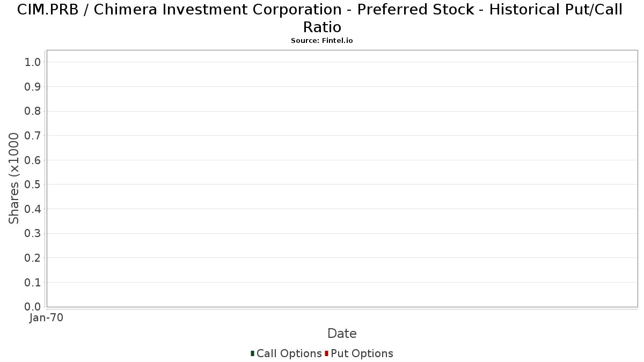Click the Source: Fintel.io subtitle
The width and height of the screenshot is (644, 362).
[321, 41]
